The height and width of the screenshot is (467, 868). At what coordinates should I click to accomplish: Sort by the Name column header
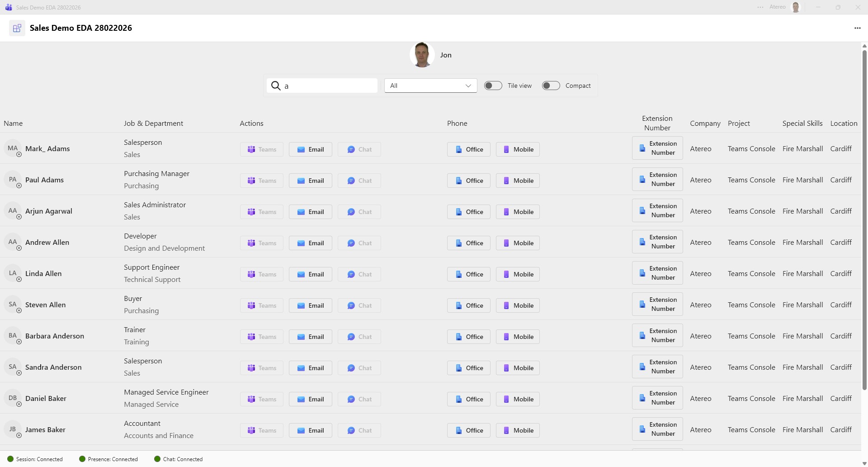pyautogui.click(x=13, y=124)
